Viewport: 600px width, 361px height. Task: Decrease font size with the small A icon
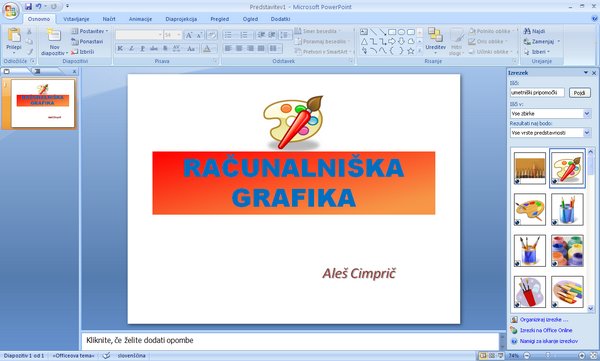point(199,35)
